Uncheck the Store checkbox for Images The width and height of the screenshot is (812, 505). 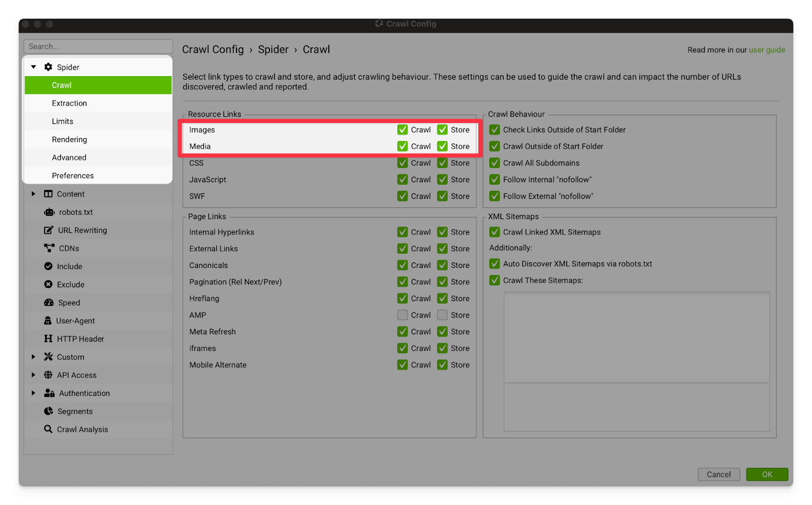point(443,130)
